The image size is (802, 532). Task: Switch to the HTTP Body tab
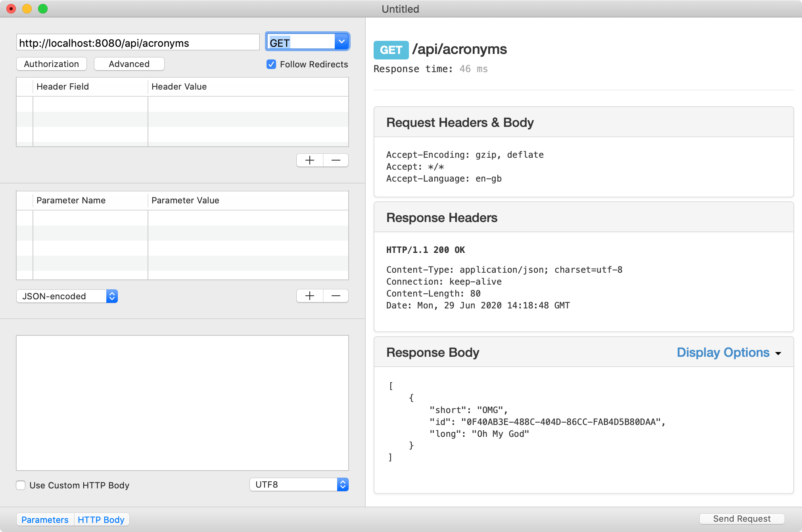(x=101, y=520)
